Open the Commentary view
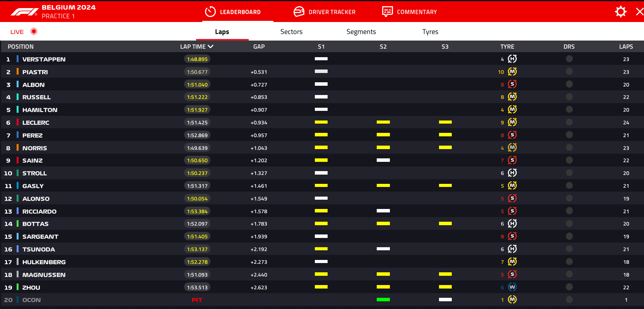644x309 pixels. [409, 12]
